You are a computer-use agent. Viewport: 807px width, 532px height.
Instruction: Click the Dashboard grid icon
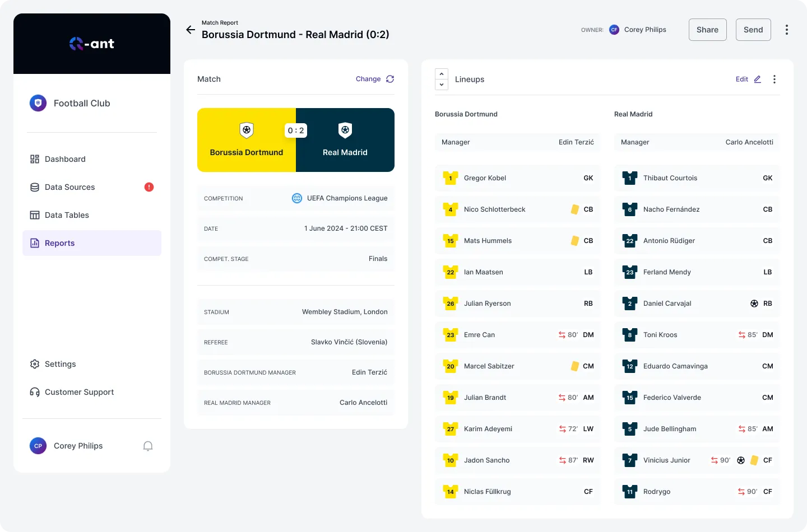coord(35,159)
